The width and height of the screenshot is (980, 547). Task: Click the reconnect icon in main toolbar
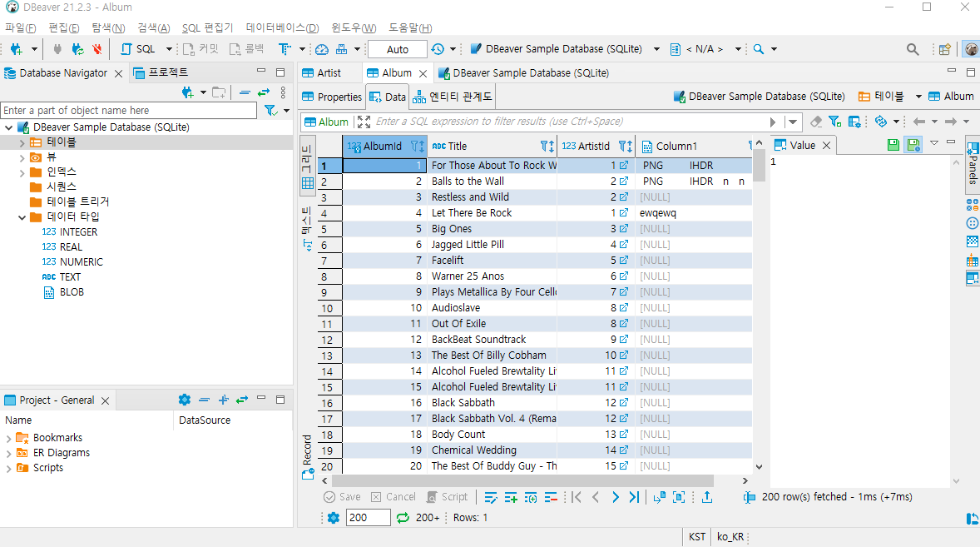77,49
